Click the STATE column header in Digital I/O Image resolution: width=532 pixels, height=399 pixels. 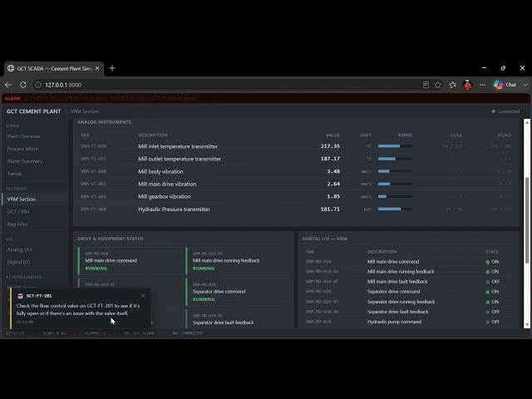[x=492, y=252]
